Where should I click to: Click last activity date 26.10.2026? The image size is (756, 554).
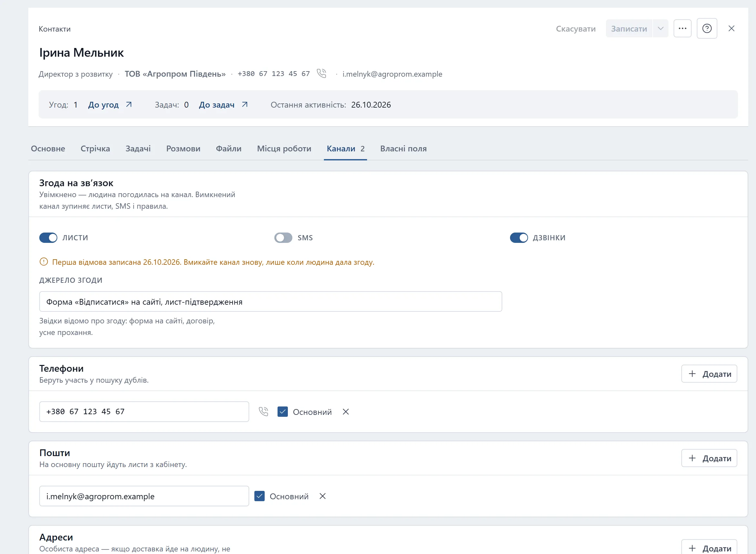click(371, 105)
